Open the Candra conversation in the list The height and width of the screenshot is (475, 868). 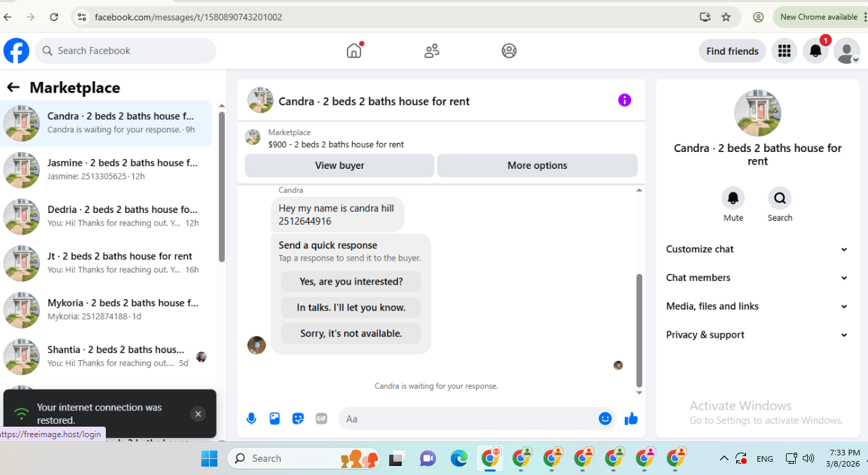(x=106, y=123)
